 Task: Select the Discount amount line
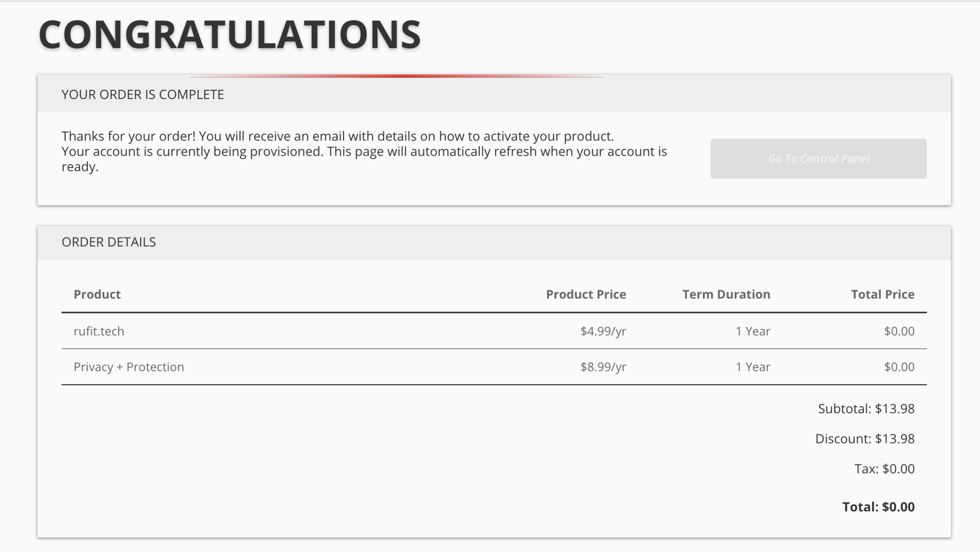pyautogui.click(x=864, y=439)
